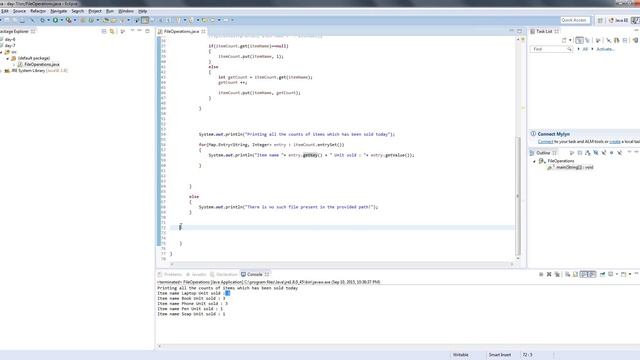Viewport: 640px width, 360px height.
Task: Click the Terminate icon in Console toolbar
Action: tap(541, 274)
